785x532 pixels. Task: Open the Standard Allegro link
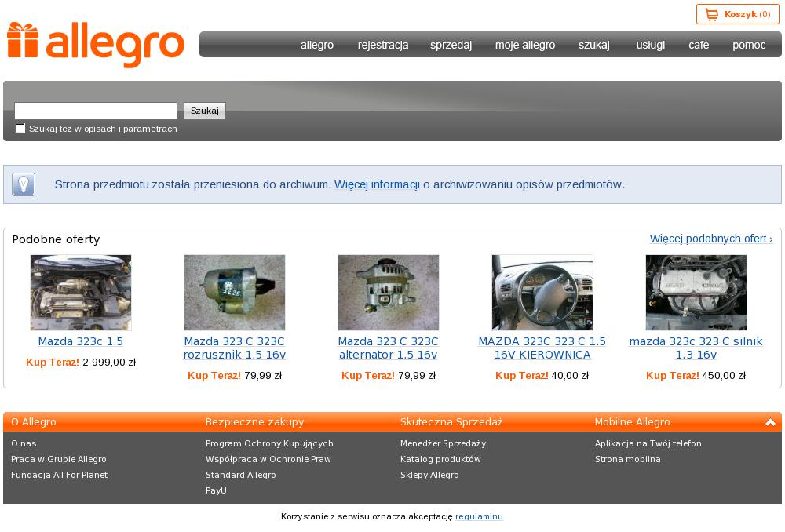241,475
